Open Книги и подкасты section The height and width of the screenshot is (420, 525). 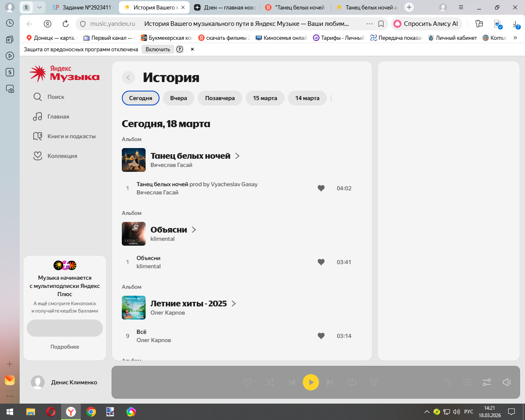pyautogui.click(x=64, y=136)
